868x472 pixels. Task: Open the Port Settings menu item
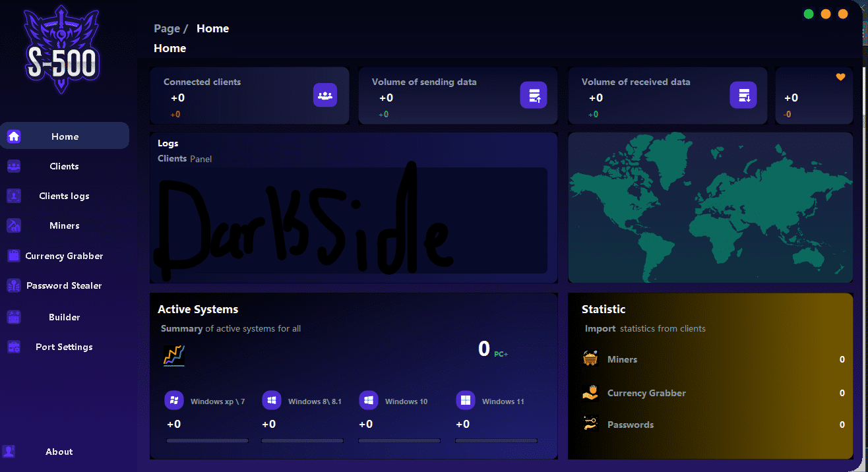65,347
